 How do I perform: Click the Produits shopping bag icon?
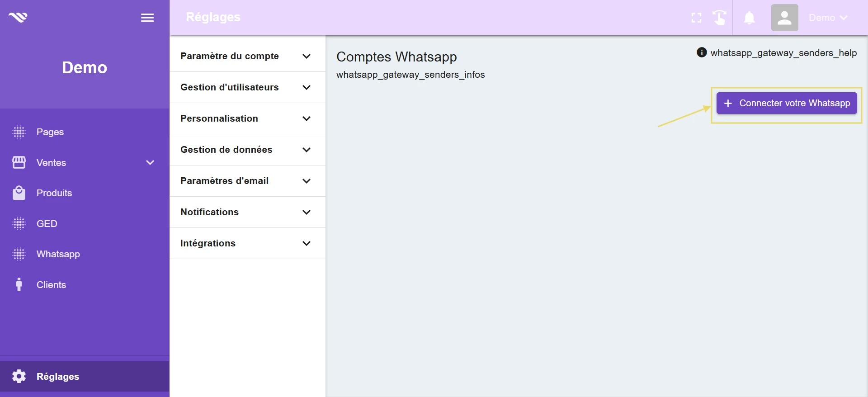coord(19,193)
